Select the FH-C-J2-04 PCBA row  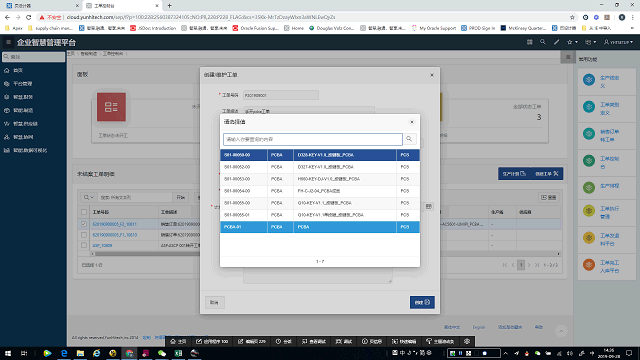click(320, 191)
